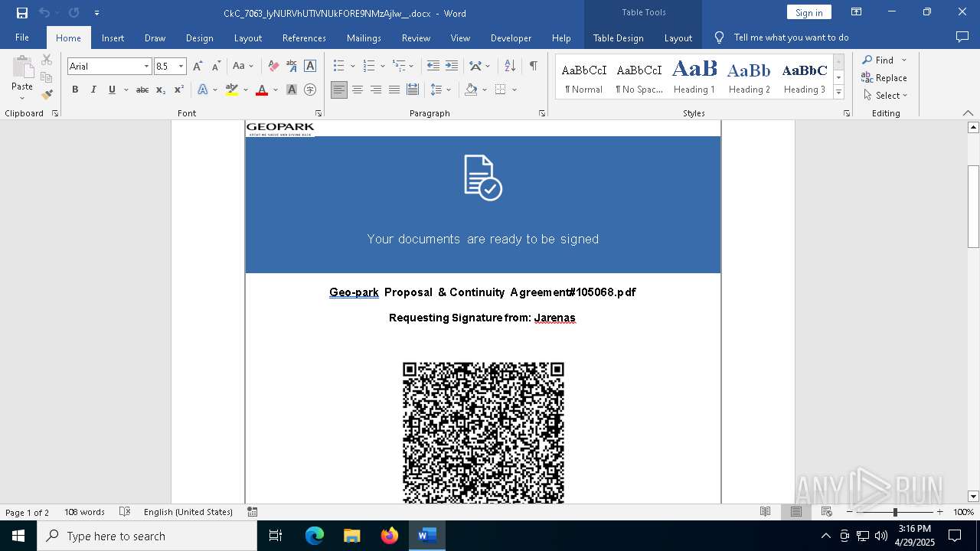Image resolution: width=980 pixels, height=551 pixels.
Task: Shrink font size with the smaller A icon
Action: (x=216, y=67)
